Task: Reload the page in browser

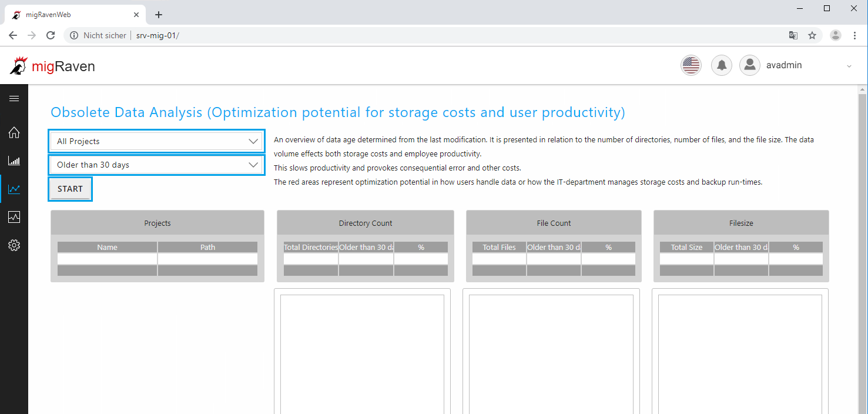Action: coord(51,35)
